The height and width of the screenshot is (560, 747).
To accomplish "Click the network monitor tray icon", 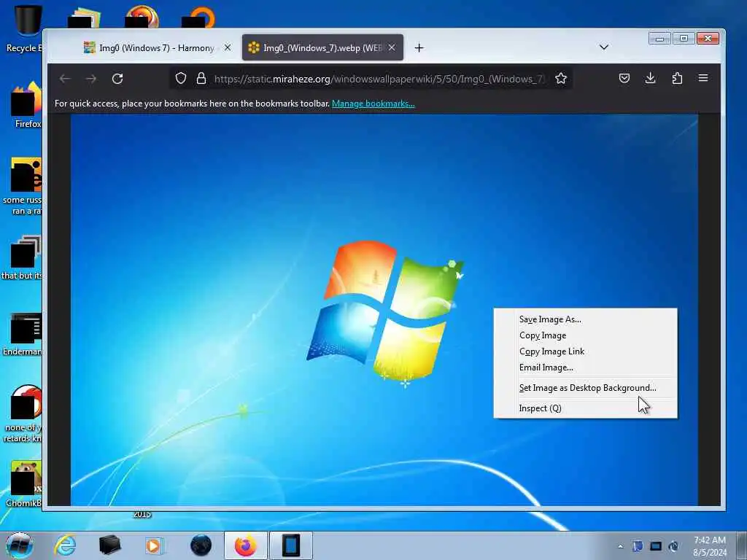I will click(656, 546).
